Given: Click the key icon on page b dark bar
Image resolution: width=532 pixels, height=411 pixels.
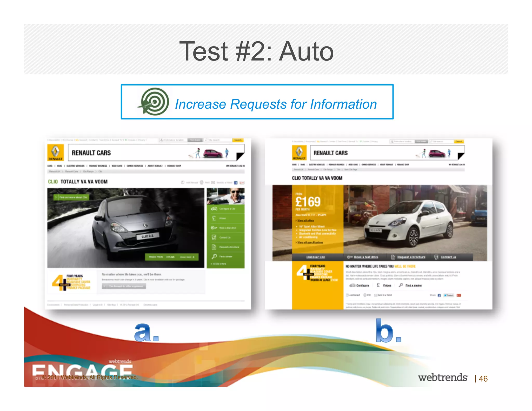Looking at the screenshot, I should pos(350,257).
